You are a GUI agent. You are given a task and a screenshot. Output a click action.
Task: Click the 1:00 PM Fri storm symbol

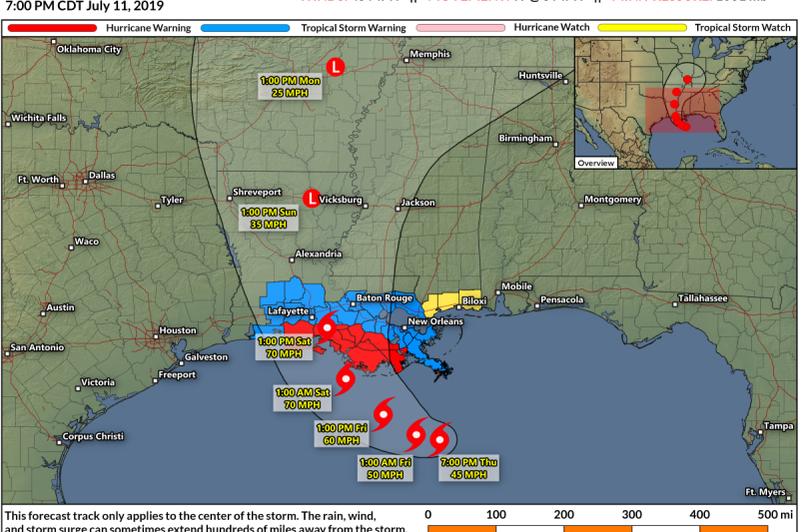tap(384, 414)
